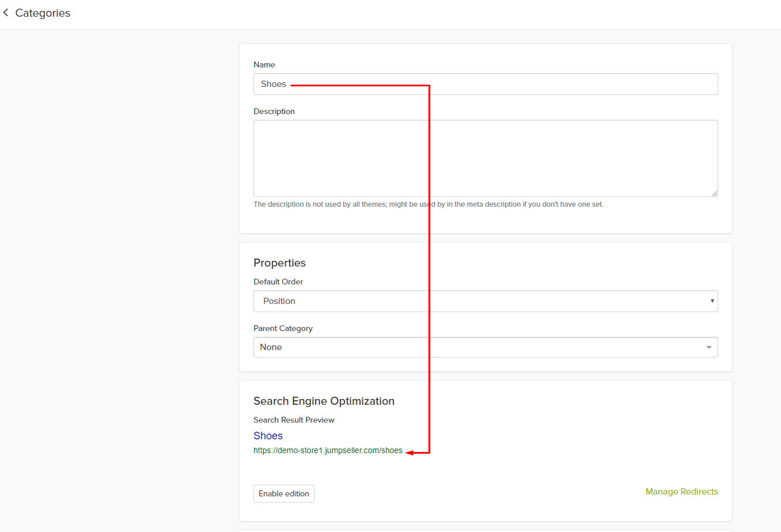Click the Properties section heading
The image size is (781, 532).
(279, 263)
